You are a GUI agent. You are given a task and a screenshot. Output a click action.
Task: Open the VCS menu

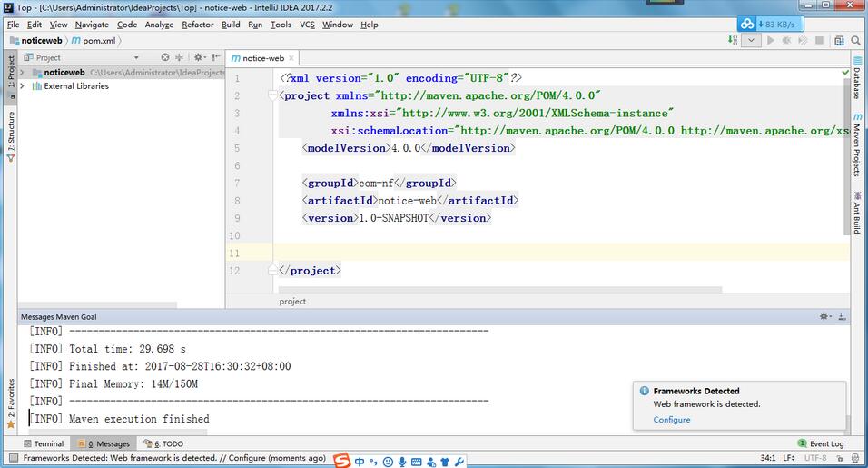coord(307,25)
